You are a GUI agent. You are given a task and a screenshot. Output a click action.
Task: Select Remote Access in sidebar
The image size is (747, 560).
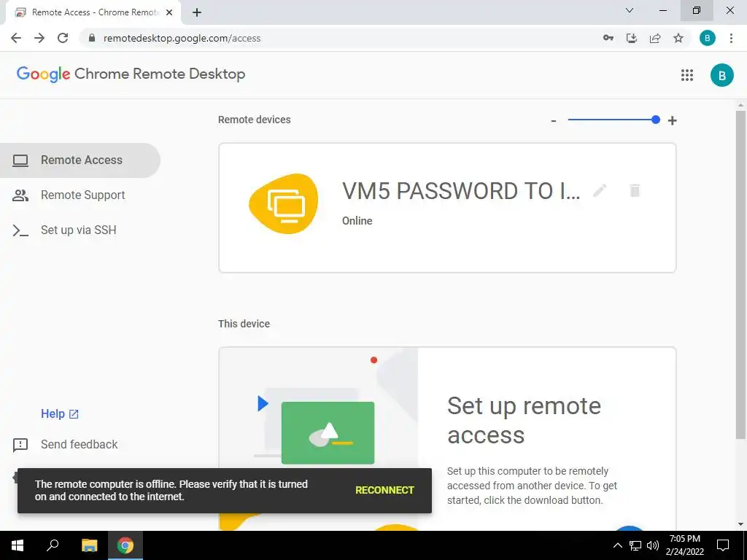80,160
